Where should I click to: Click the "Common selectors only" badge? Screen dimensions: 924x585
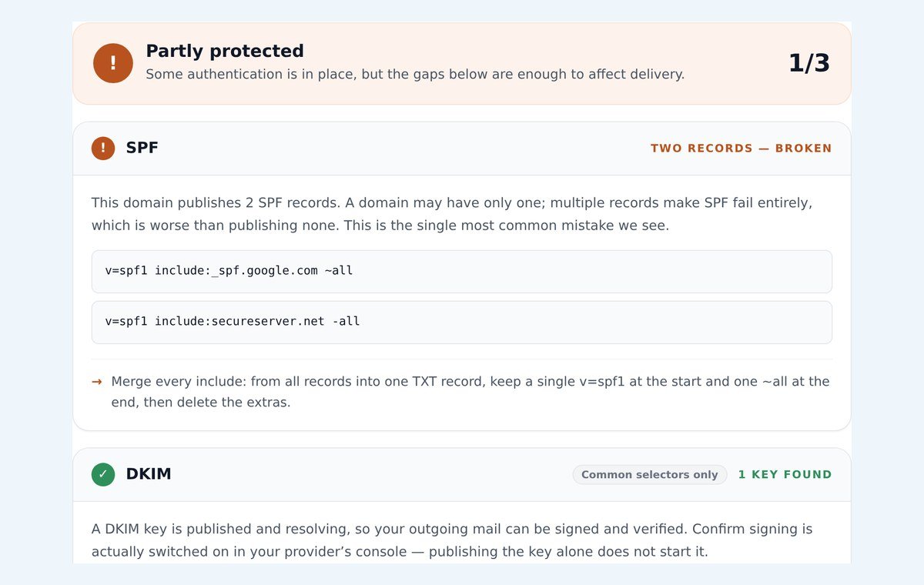650,475
